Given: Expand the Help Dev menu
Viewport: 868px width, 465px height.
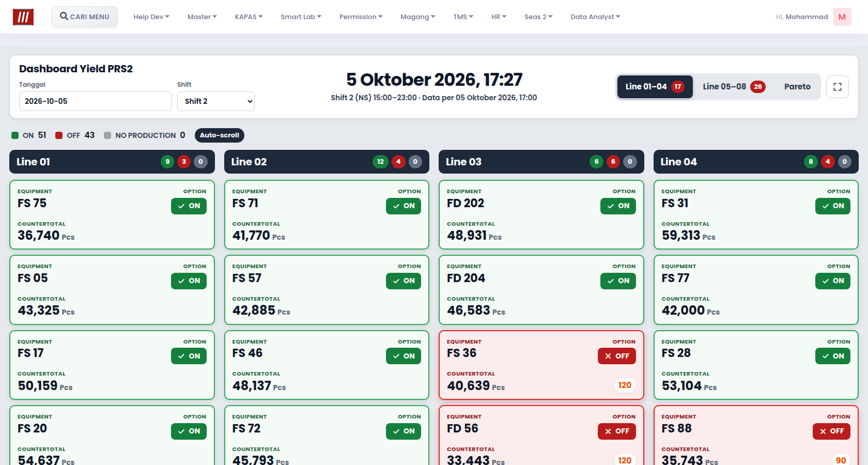Looking at the screenshot, I should coord(151,17).
